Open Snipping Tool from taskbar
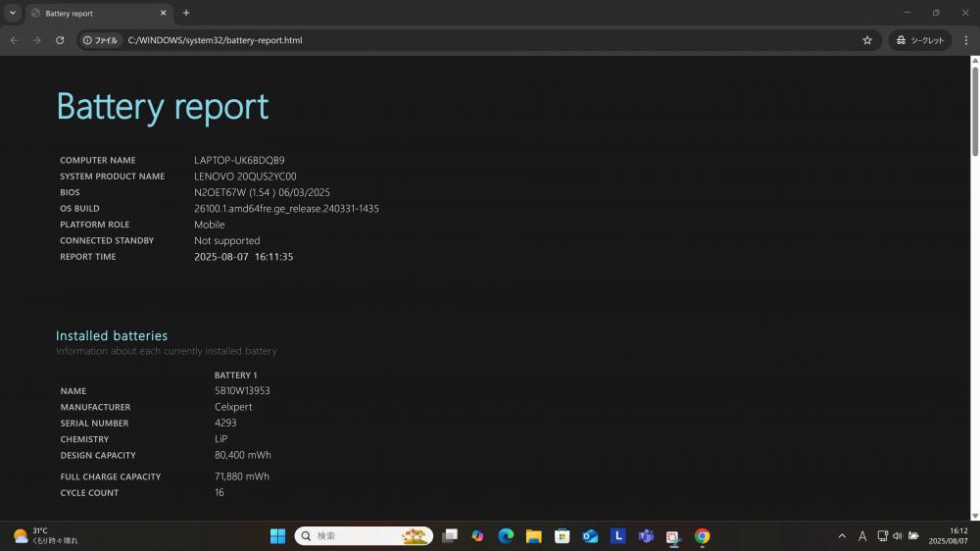 point(674,536)
